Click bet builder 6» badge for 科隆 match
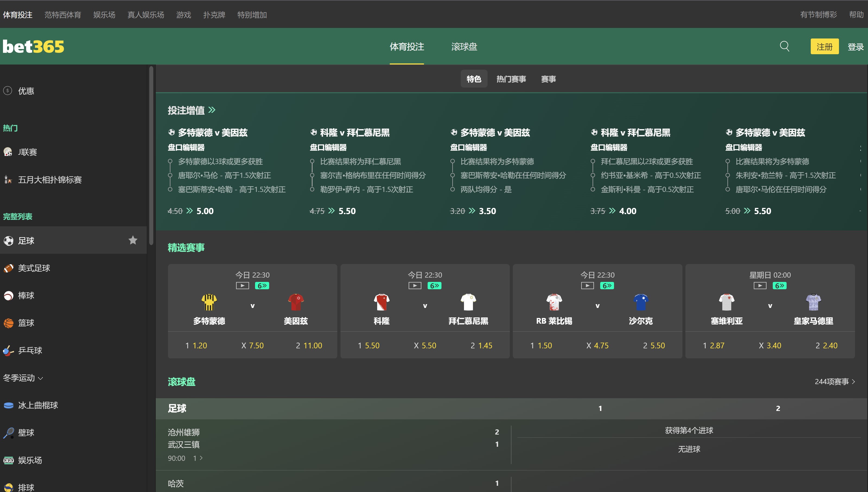This screenshot has height=492, width=868. pos(434,285)
